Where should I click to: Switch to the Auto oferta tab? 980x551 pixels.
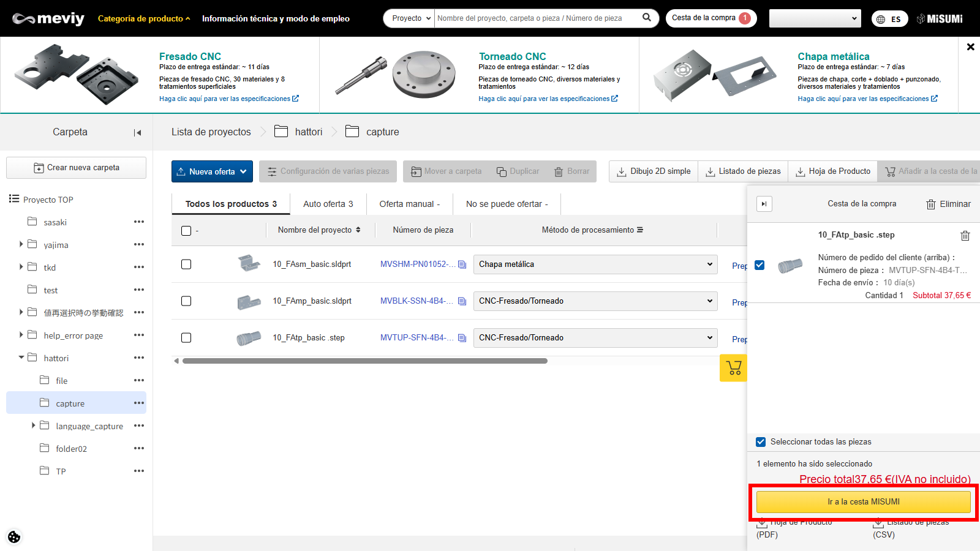coord(328,204)
